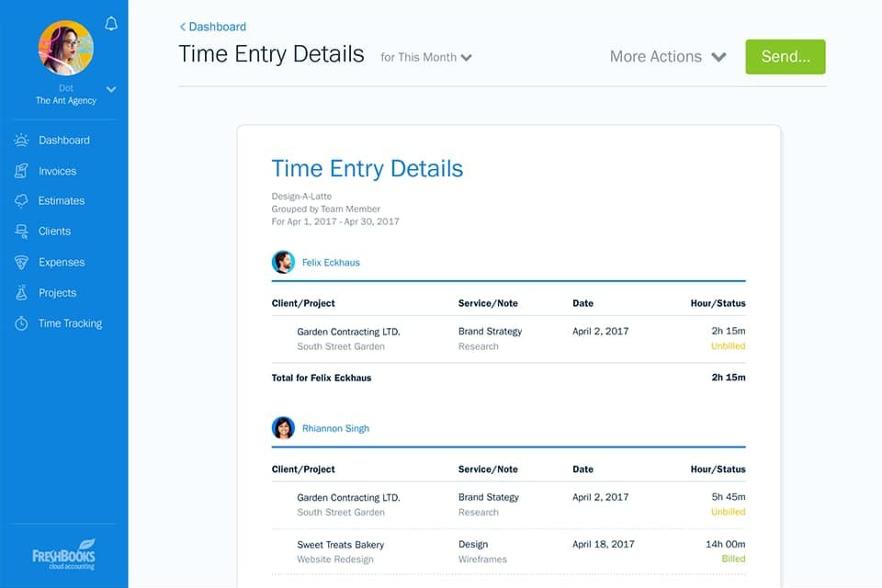The image size is (882, 588).
Task: Click the Projects flask icon
Action: [21, 292]
